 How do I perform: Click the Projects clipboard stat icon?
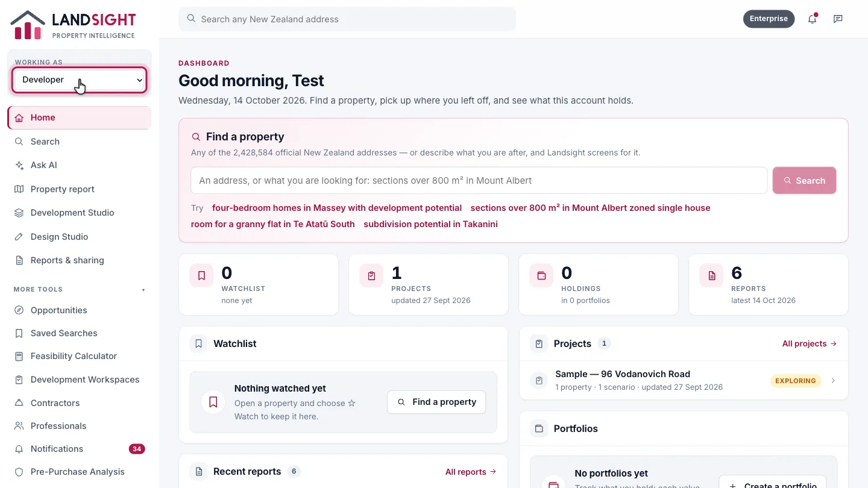pyautogui.click(x=371, y=276)
